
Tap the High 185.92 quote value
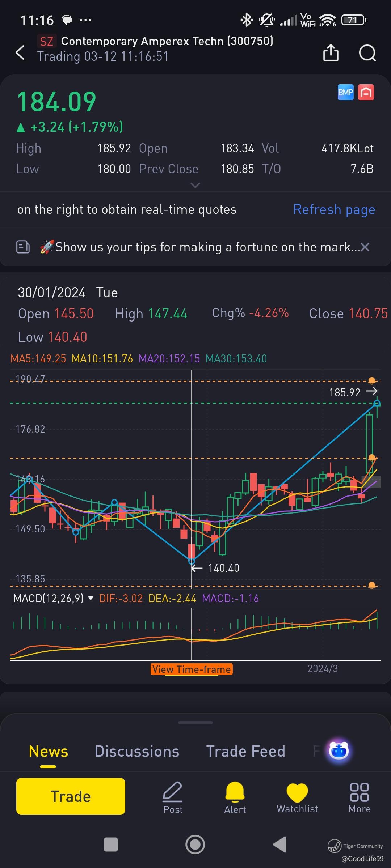click(x=114, y=148)
